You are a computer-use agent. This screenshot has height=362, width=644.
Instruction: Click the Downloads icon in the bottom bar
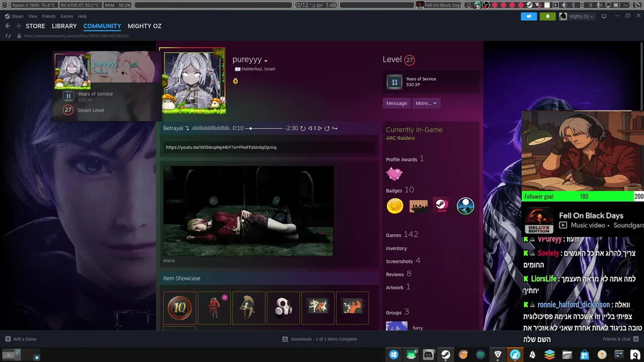pos(285,339)
